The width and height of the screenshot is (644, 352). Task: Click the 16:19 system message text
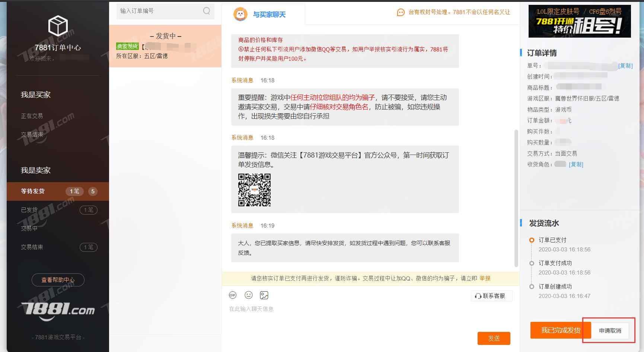(345, 248)
